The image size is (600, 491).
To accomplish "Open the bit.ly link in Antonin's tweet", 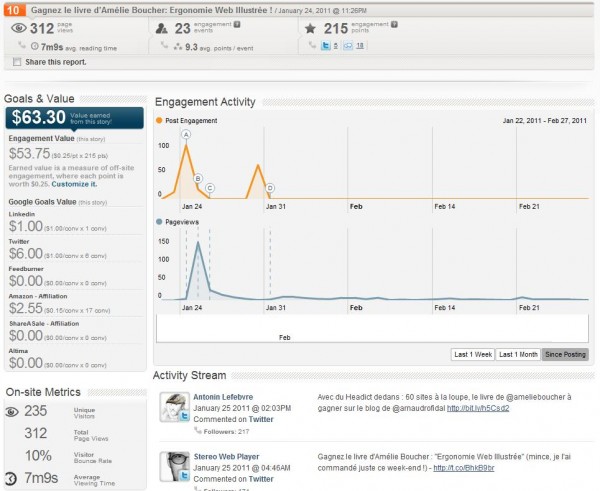I will tap(478, 408).
